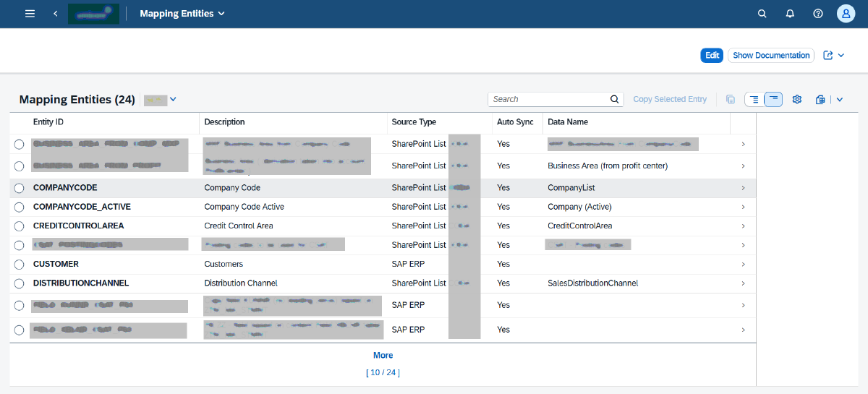868x394 pixels.
Task: Expand the Mapping Entities title dropdown
Action: pyautogui.click(x=221, y=14)
